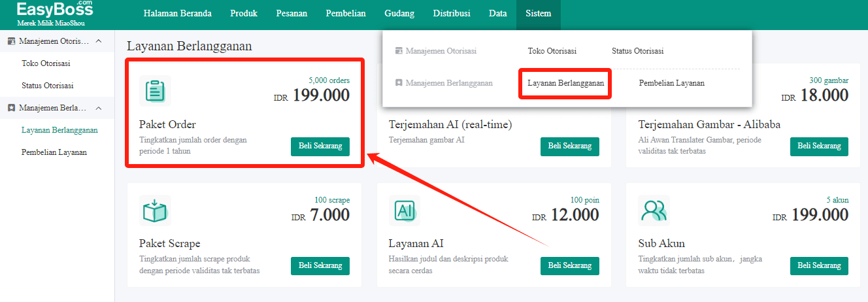Image resolution: width=868 pixels, height=302 pixels.
Task: Open the Pembelian menu
Action: 346,14
